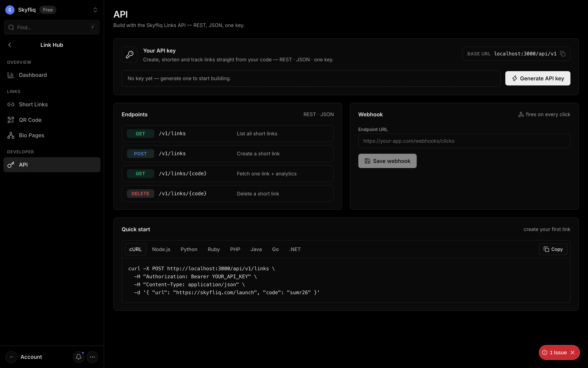Copy the quick start code snippet
Screen dimensions: 588x368
click(x=553, y=249)
